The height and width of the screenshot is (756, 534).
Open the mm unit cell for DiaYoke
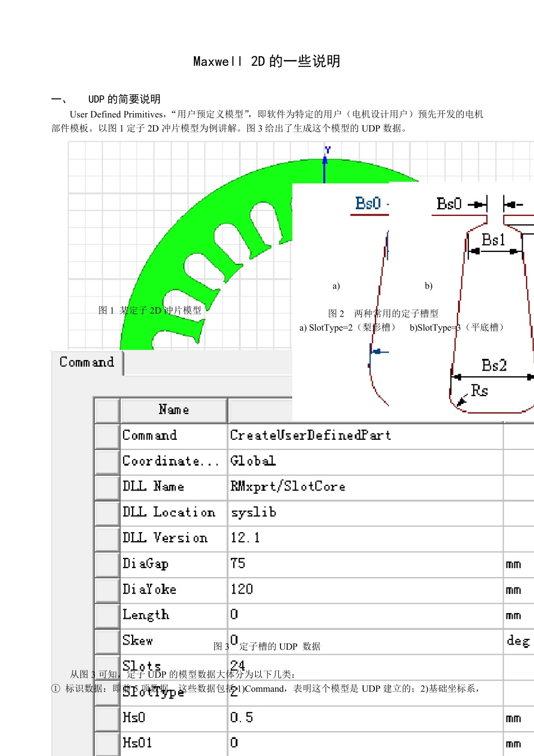click(x=517, y=590)
